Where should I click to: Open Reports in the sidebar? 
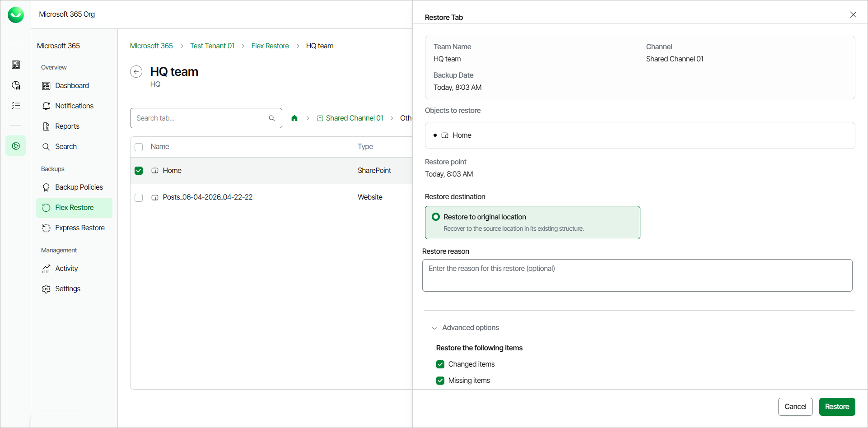[x=74, y=126]
